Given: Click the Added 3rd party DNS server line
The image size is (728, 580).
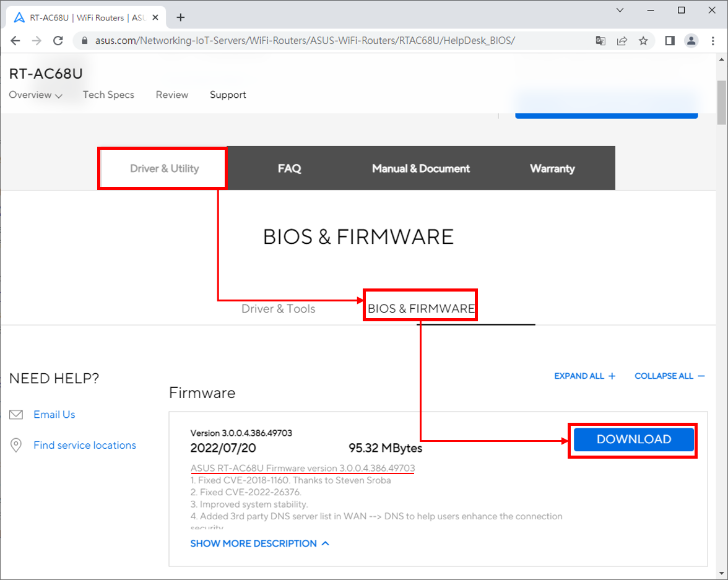Looking at the screenshot, I should [376, 516].
